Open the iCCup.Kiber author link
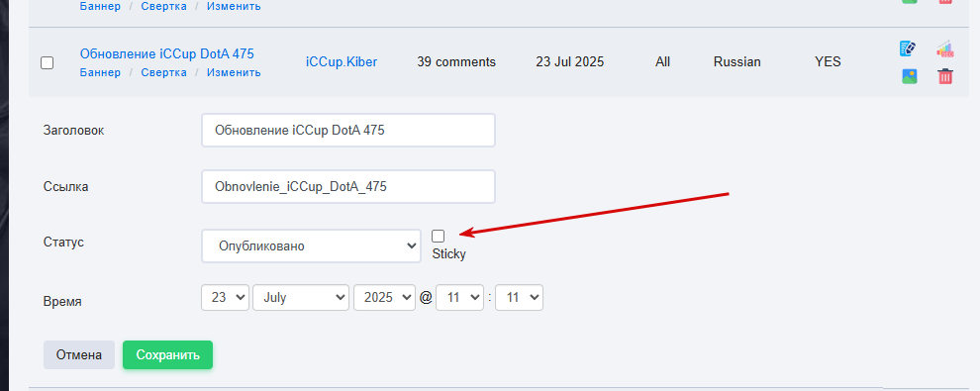 coord(342,61)
